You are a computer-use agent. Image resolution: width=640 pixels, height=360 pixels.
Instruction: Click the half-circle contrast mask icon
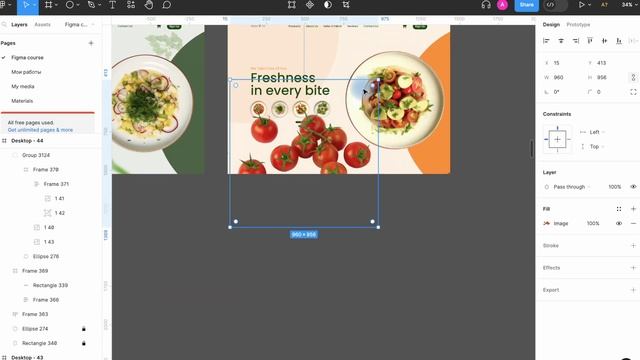tap(328, 5)
